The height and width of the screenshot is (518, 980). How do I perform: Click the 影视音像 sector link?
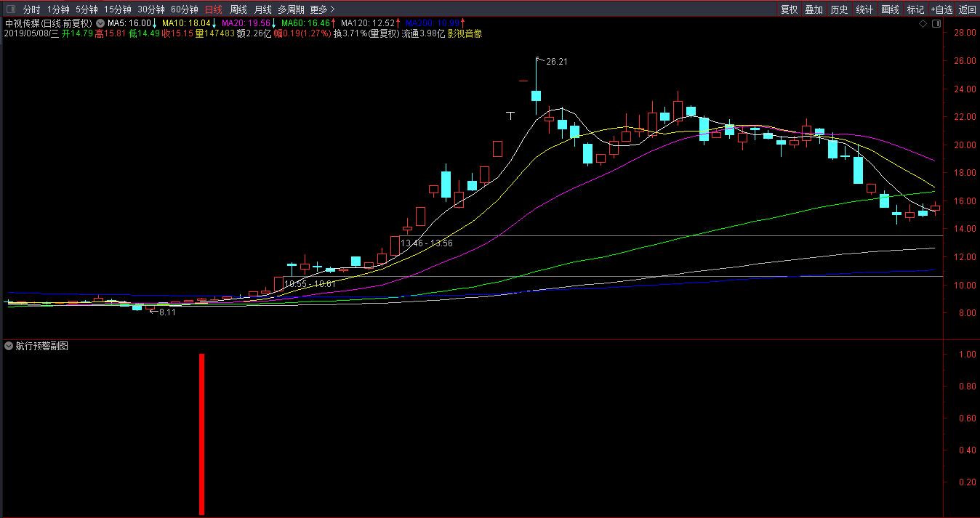[465, 33]
